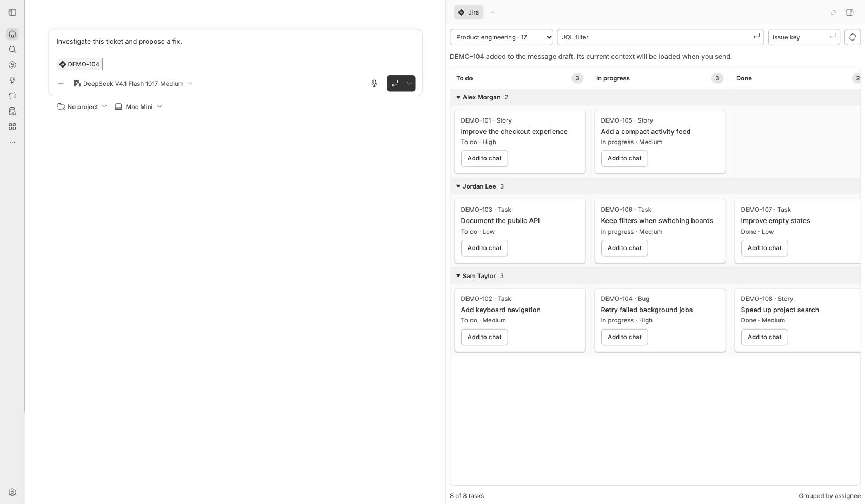Click the expand icon at top right
Image resolution: width=865 pixels, height=504 pixels.
pos(833,12)
